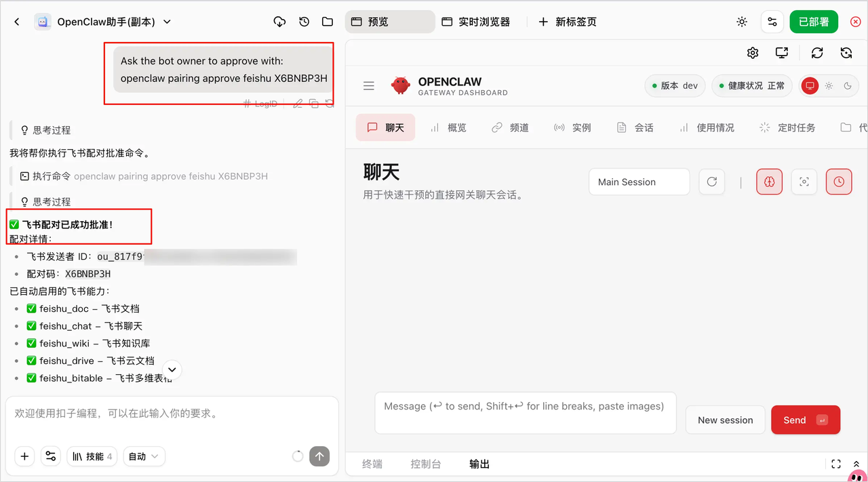Viewport: 868px width, 482px height.
Task: Open the 自动 mode dropdown
Action: (x=144, y=456)
